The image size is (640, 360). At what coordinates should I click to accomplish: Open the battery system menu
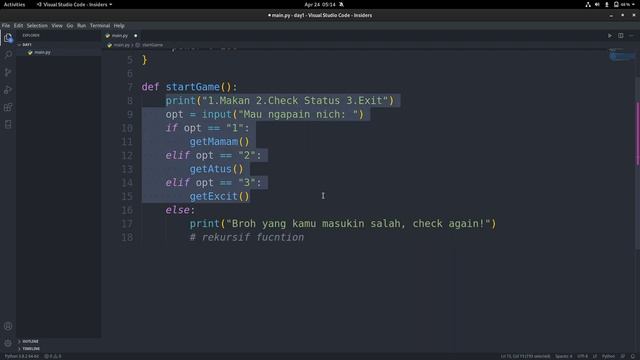click(x=624, y=4)
